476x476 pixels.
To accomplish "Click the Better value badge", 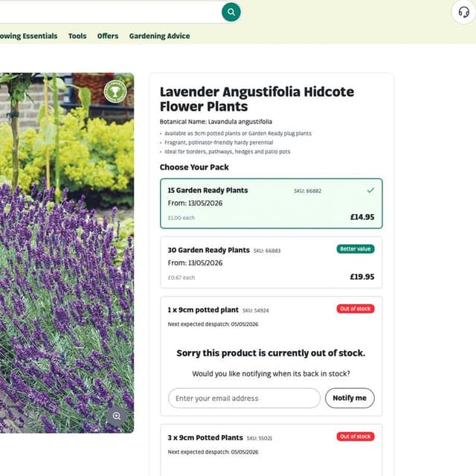I will [x=356, y=249].
